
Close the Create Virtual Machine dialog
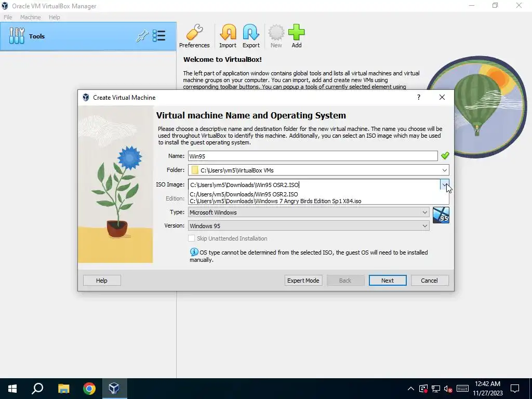click(442, 97)
